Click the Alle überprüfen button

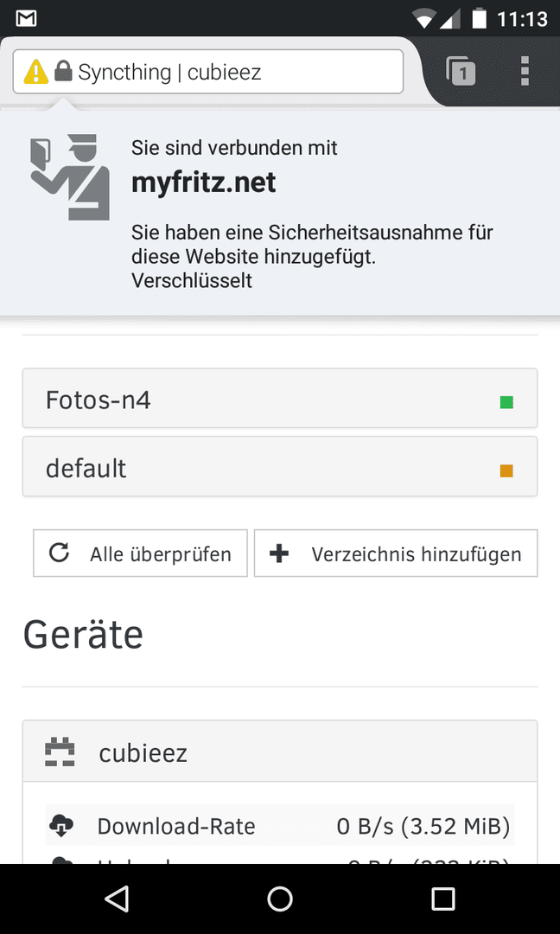click(x=140, y=553)
